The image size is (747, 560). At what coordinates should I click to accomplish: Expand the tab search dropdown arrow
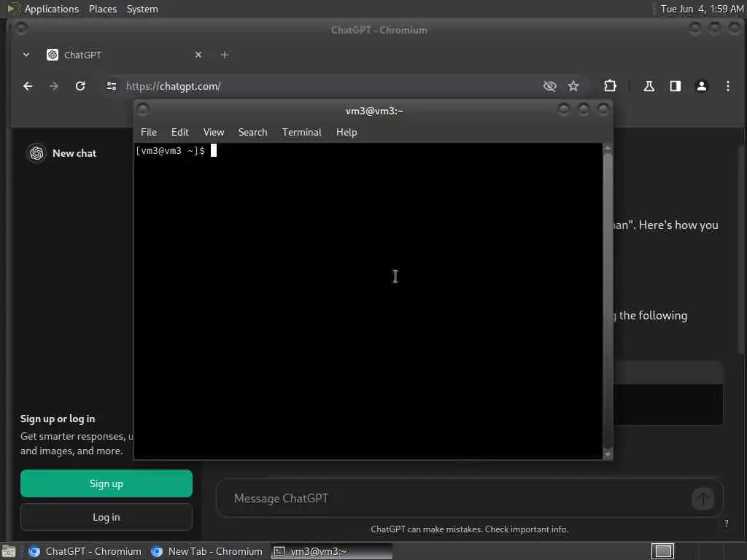click(26, 55)
